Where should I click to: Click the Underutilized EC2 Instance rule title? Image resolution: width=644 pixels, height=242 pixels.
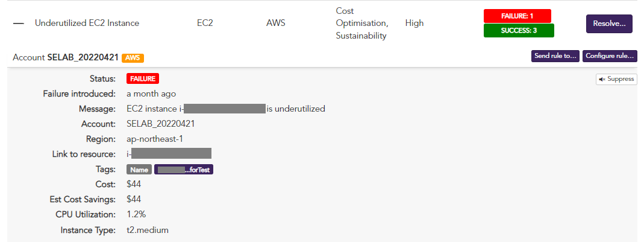tap(87, 24)
